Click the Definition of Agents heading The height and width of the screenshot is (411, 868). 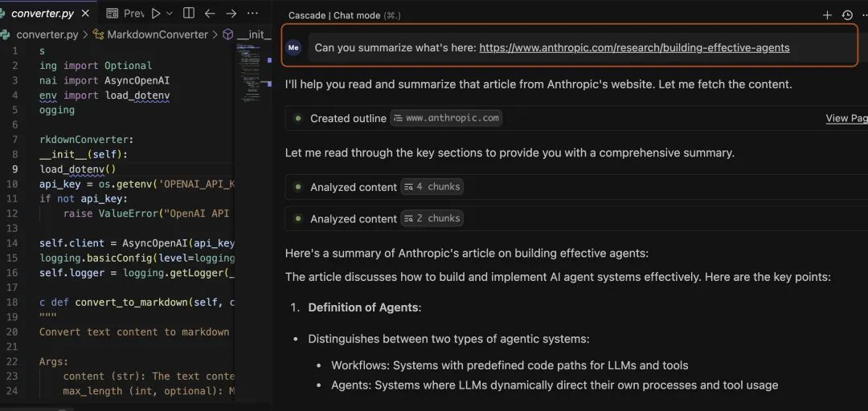click(365, 307)
